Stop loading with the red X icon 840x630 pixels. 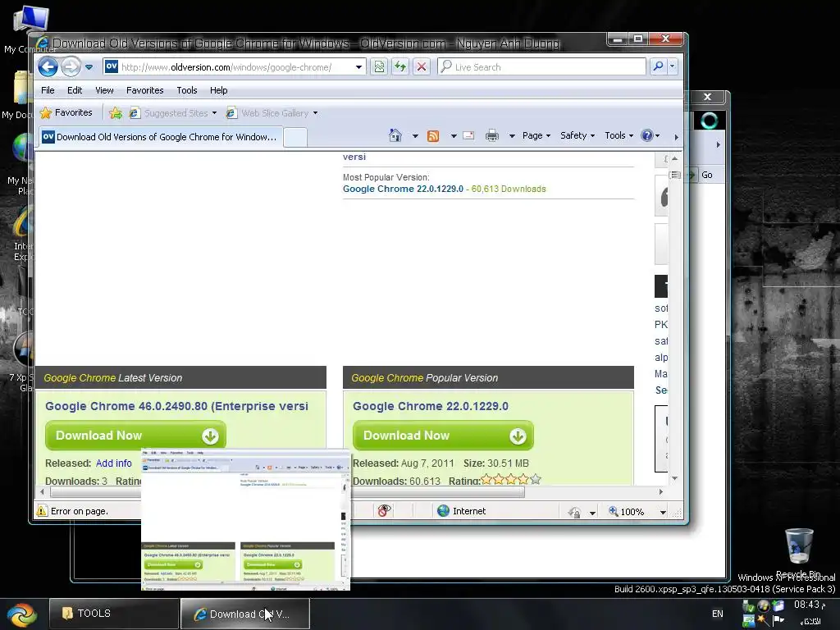tap(422, 67)
